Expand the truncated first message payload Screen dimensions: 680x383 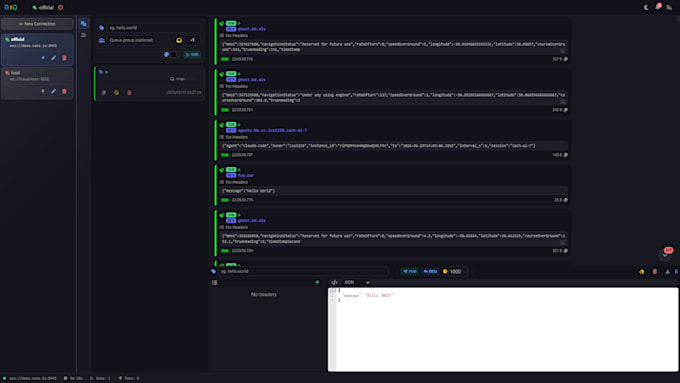coord(562,51)
